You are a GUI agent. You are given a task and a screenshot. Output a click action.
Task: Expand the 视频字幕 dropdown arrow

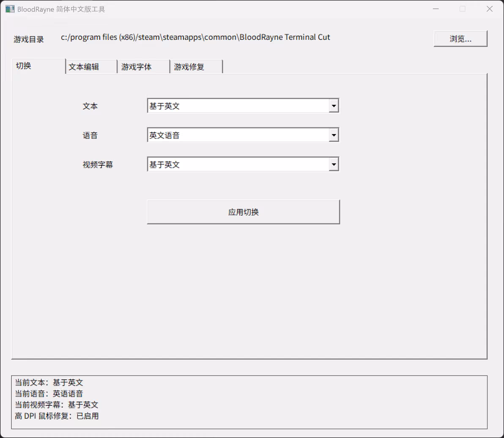pyautogui.click(x=334, y=164)
